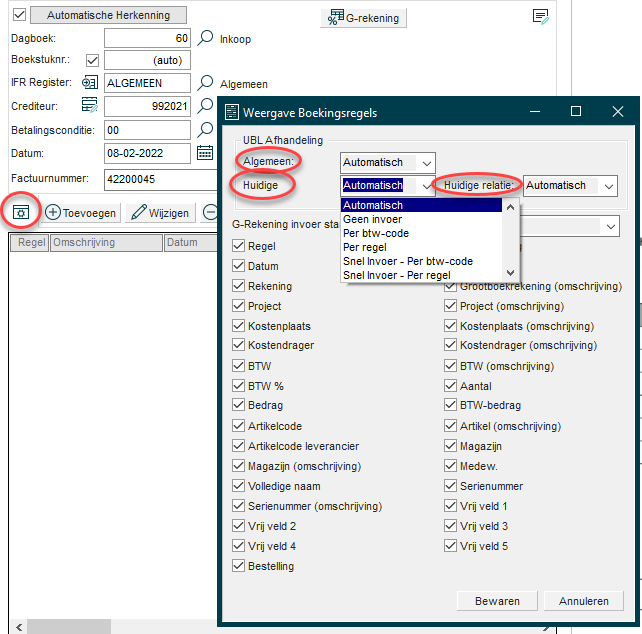Toggle the Automatische Herkenning checkbox
642x634 pixels.
pos(19,15)
